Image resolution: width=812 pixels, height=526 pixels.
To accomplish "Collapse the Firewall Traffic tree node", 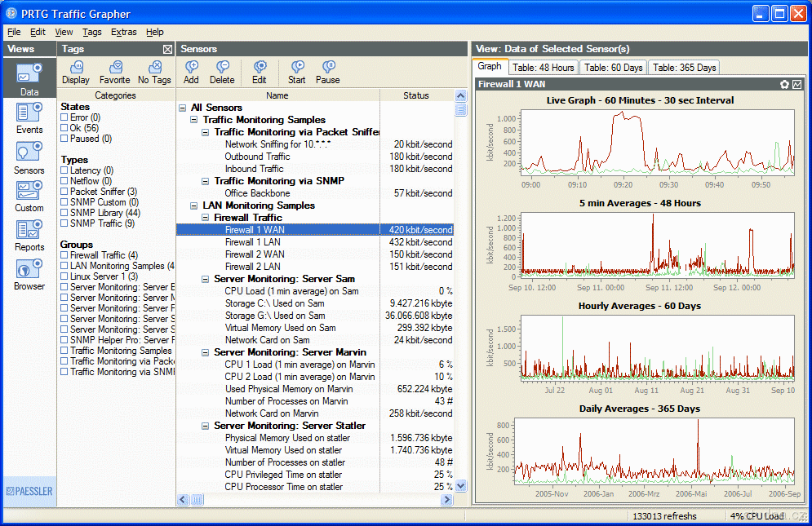I will click(x=206, y=218).
